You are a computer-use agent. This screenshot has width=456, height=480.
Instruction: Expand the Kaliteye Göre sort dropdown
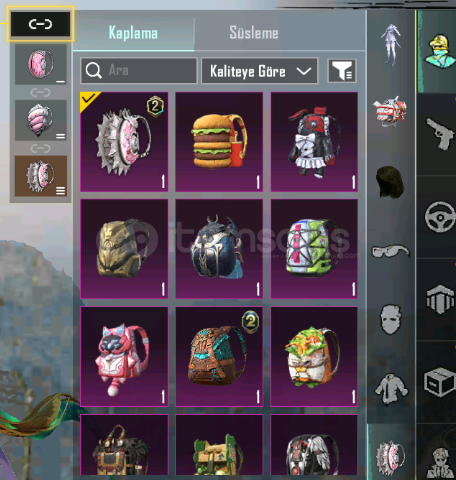pos(259,71)
